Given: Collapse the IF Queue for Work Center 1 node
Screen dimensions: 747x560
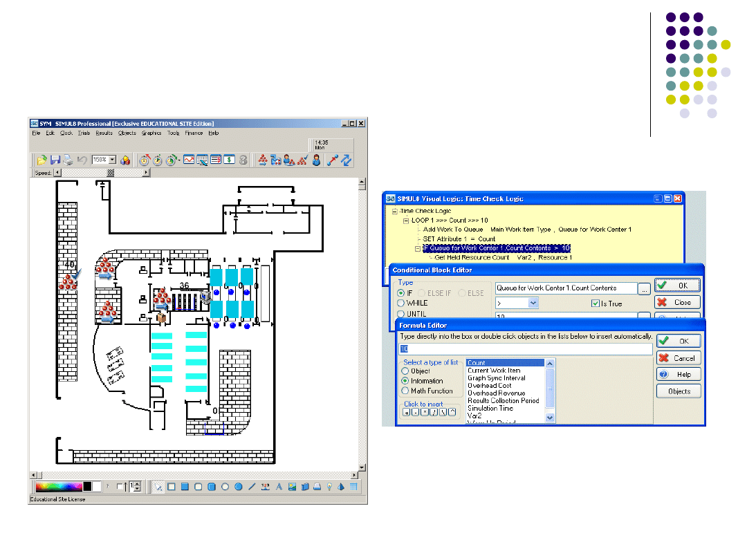Looking at the screenshot, I should pyautogui.click(x=418, y=249).
